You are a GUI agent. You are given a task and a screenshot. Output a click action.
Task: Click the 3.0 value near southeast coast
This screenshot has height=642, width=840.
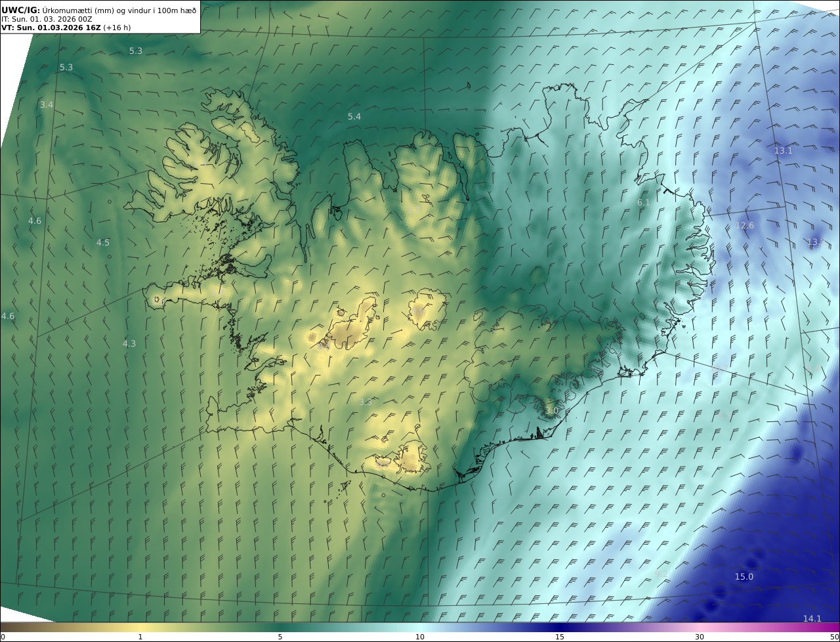pyautogui.click(x=552, y=410)
